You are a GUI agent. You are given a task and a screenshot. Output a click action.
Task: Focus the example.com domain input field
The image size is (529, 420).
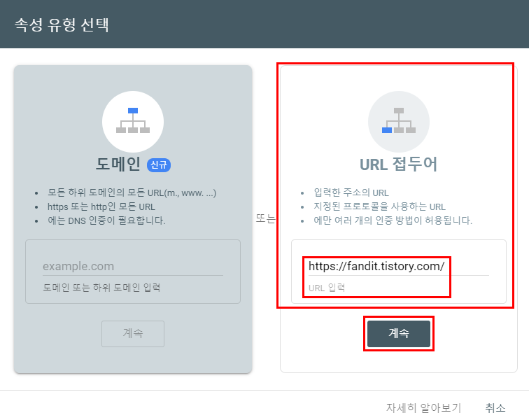(x=133, y=267)
